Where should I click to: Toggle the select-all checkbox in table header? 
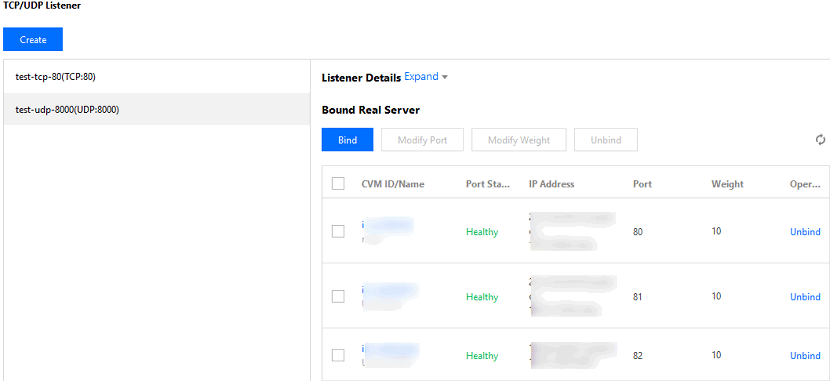click(x=338, y=184)
